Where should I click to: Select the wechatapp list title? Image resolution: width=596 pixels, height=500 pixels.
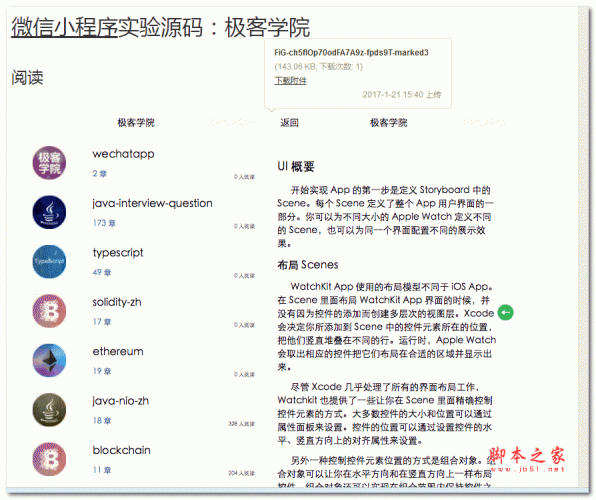click(124, 154)
